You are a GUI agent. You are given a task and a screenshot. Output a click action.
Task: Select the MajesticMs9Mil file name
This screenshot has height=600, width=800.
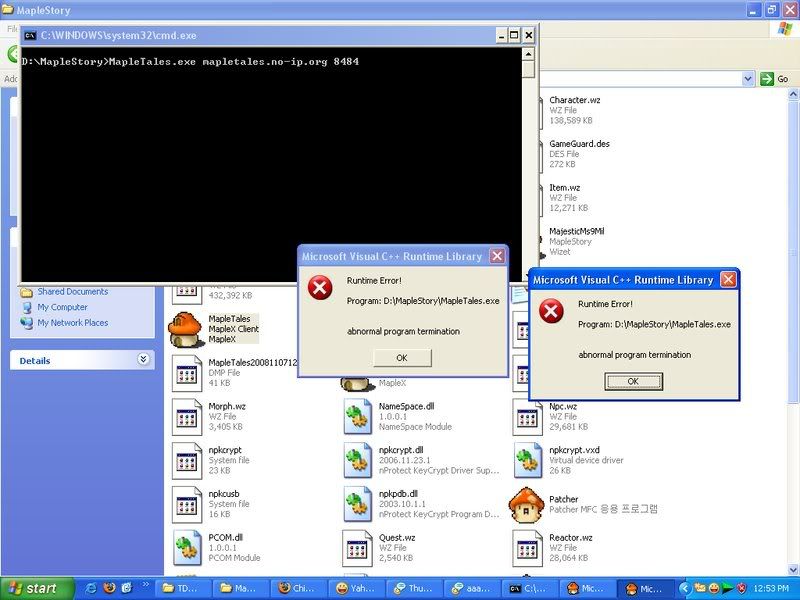tap(577, 231)
